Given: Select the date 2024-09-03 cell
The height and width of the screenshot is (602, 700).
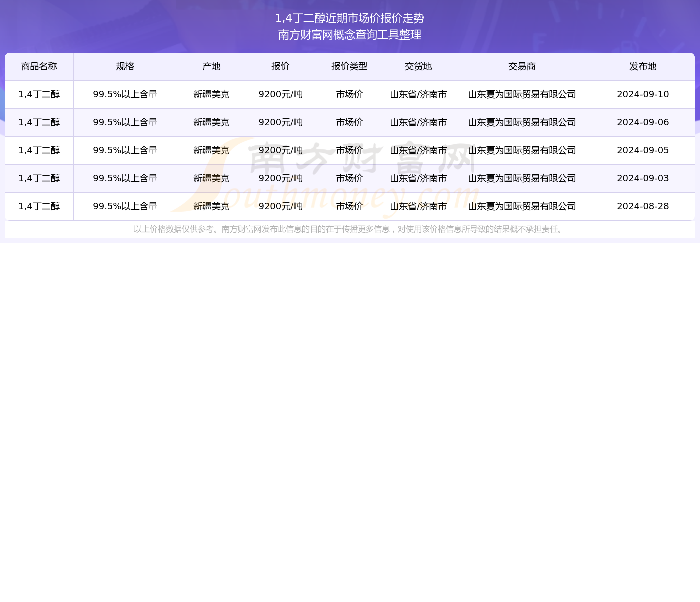Looking at the screenshot, I should [643, 178].
